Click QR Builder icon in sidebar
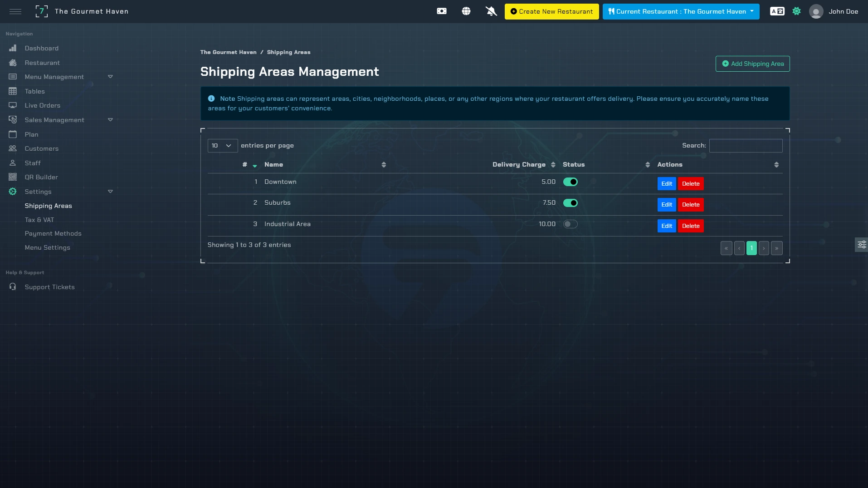The width and height of the screenshot is (868, 488). pos(13,177)
